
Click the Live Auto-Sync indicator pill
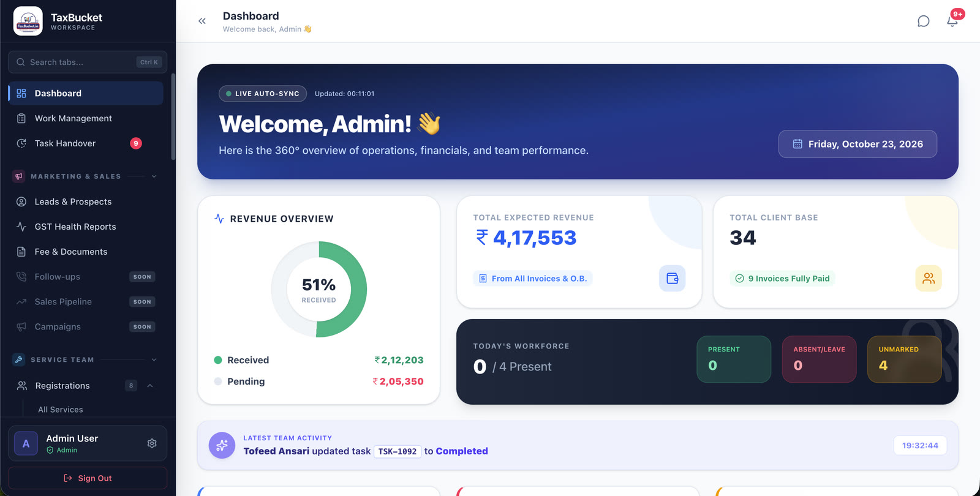point(263,94)
